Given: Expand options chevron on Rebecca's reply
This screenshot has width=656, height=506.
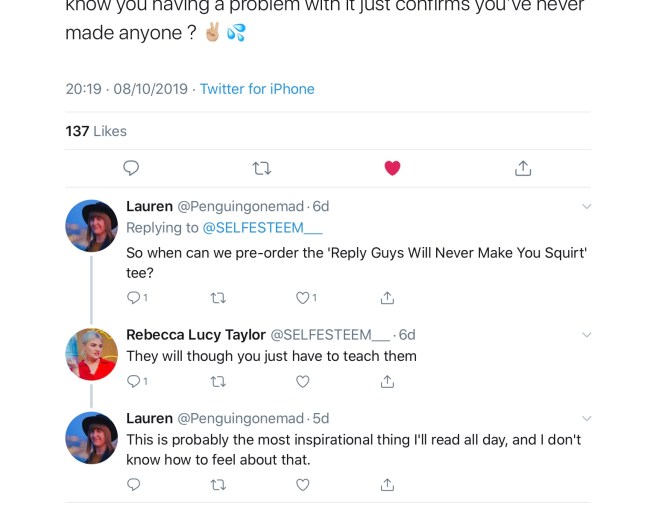Looking at the screenshot, I should point(586,335).
